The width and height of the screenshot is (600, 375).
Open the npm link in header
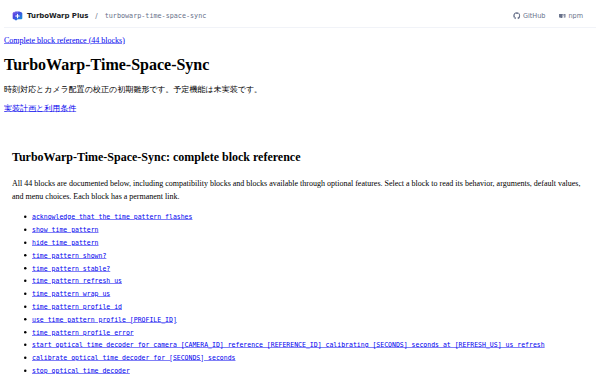[571, 16]
